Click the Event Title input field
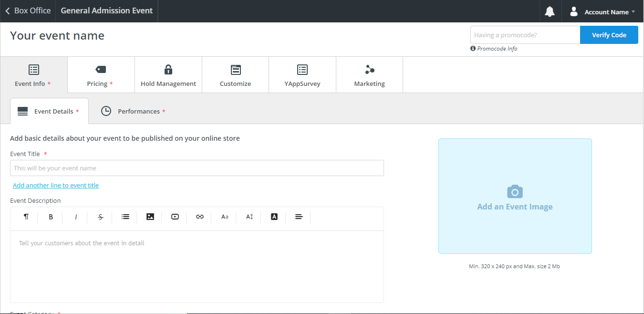 click(x=197, y=168)
